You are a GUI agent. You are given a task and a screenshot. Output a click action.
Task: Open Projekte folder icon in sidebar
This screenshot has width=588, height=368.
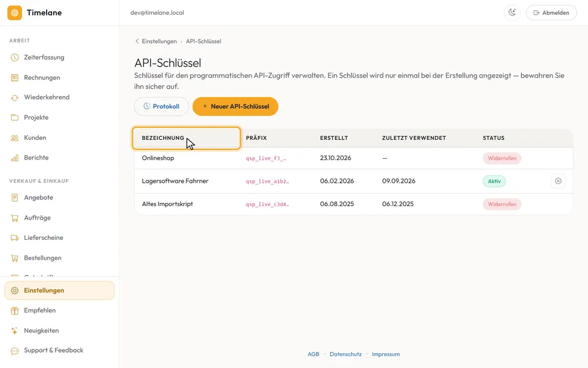pos(15,118)
